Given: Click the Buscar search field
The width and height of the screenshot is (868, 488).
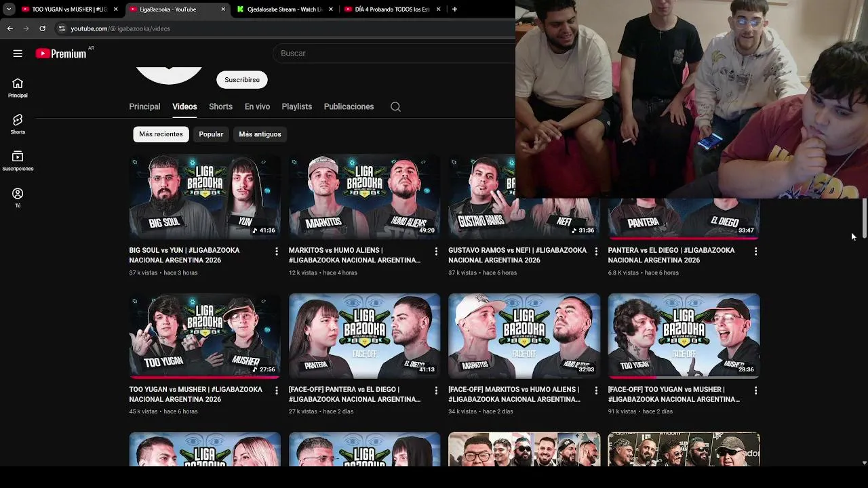Looking at the screenshot, I should 394,54.
